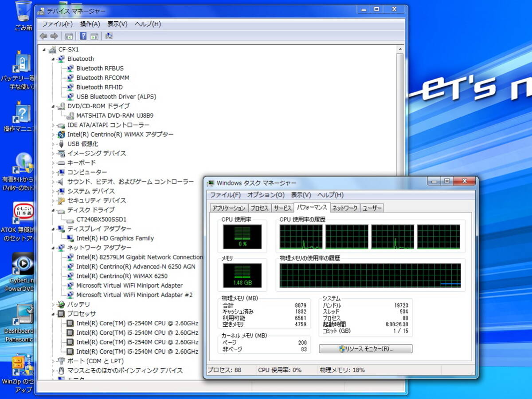Screen dimensions: 532x399
Task: Click the Help (question mark) toolbar icon
Action: point(83,36)
